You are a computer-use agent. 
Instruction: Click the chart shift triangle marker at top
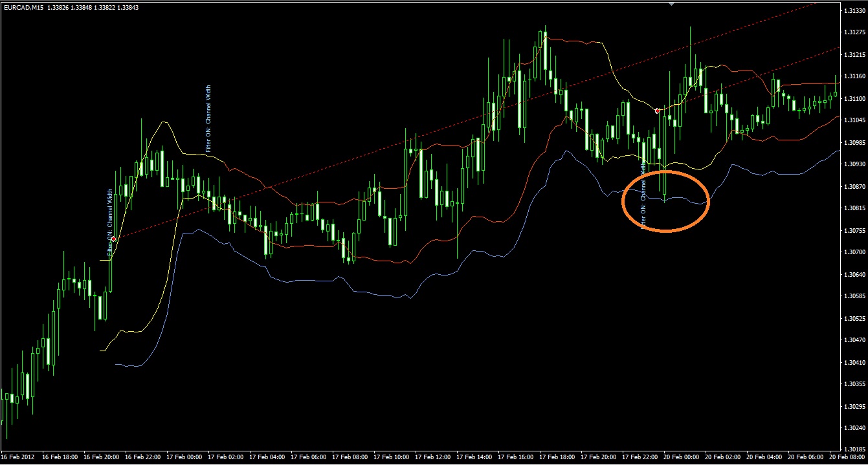pyautogui.click(x=672, y=4)
